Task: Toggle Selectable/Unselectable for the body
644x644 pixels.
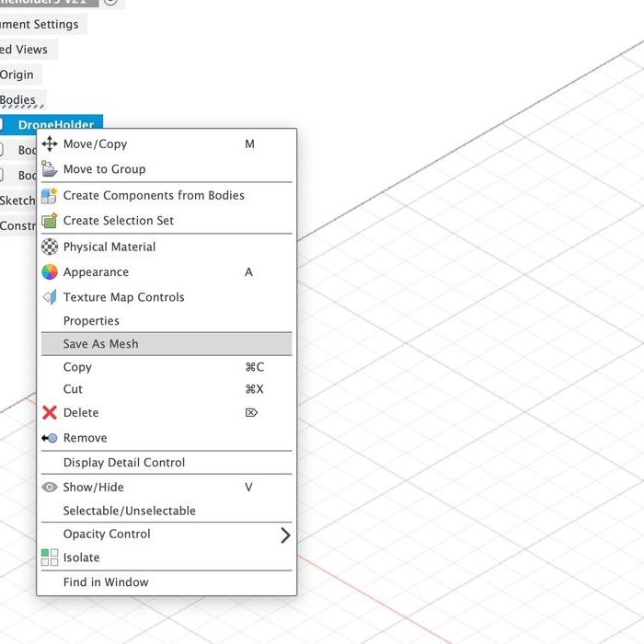Action: click(x=129, y=511)
